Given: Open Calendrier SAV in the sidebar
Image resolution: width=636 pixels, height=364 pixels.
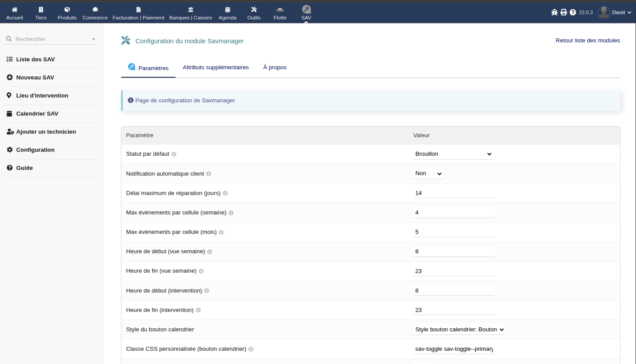Looking at the screenshot, I should click(x=37, y=114).
